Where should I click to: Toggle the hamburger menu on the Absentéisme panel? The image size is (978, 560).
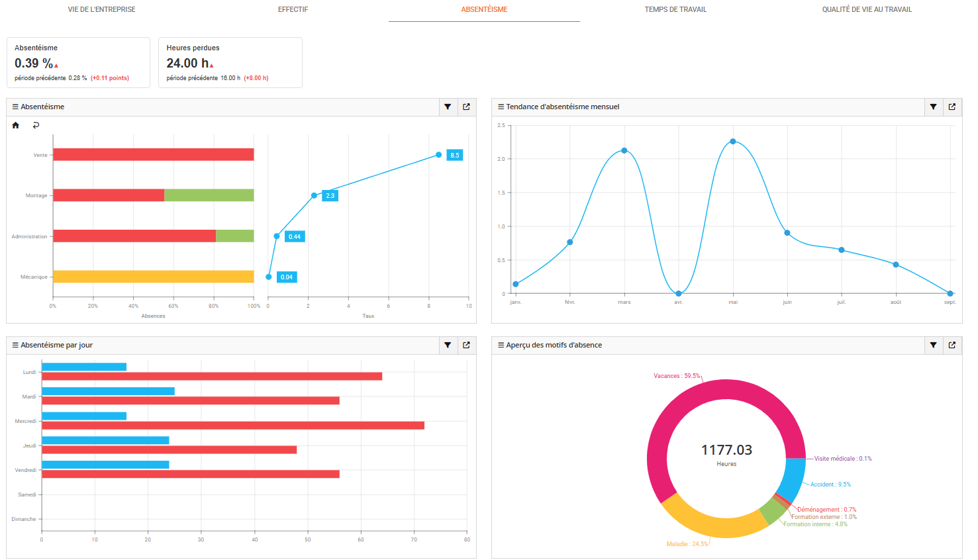coord(14,107)
